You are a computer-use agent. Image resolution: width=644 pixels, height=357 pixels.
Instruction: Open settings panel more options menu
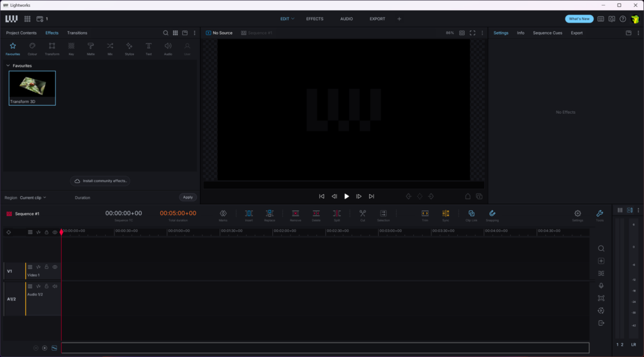pos(638,33)
